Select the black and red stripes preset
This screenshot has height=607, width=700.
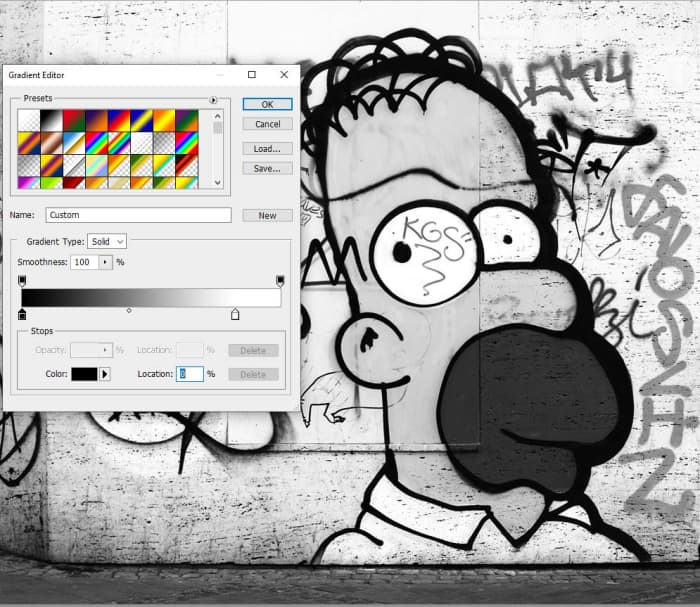187,166
